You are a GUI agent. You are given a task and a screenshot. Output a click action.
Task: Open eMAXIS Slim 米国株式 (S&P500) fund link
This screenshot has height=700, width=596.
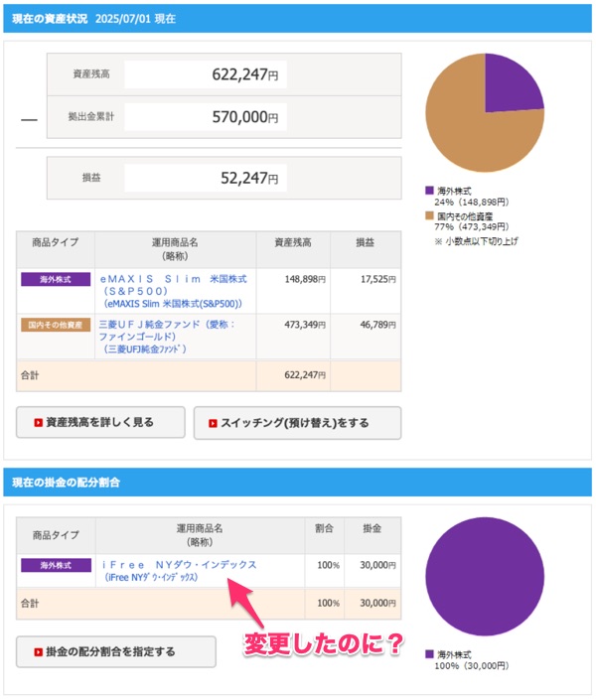pos(174,291)
